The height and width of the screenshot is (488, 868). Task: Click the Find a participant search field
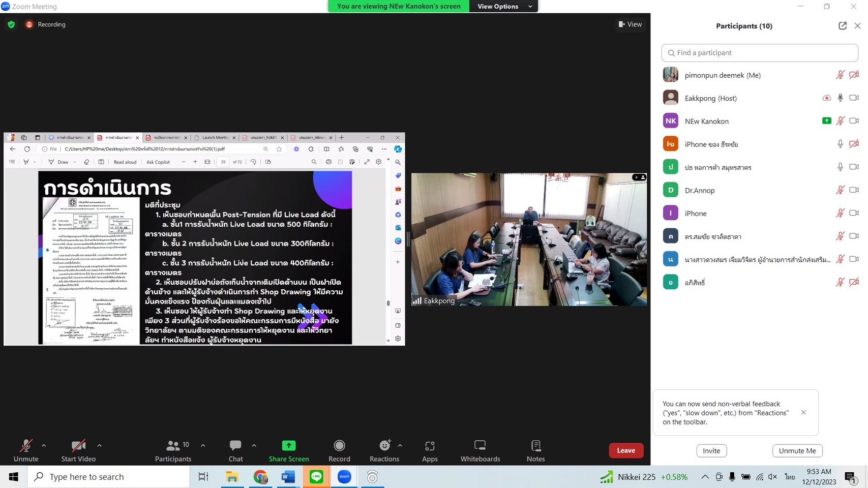point(760,53)
